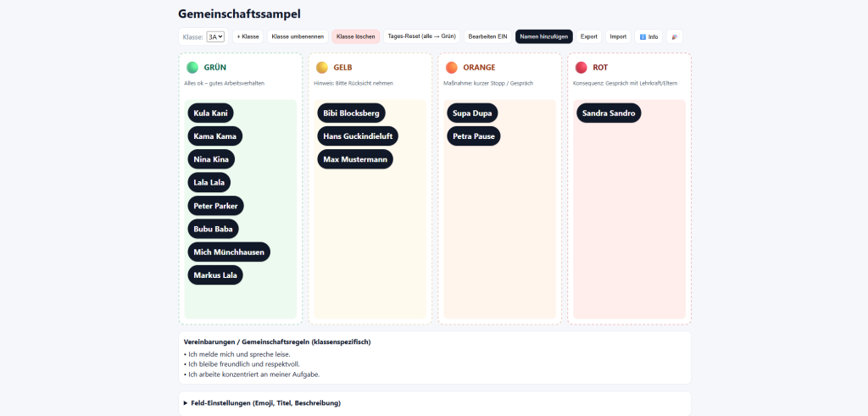Open the Import option
Screen dimensions: 868x416
618,36
